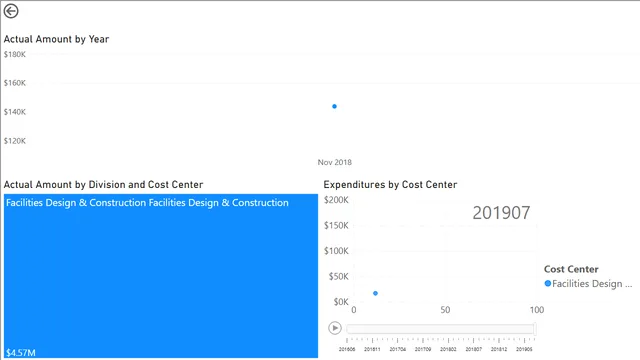
Task: Click the 201812 timeline marker
Action: 499,349
